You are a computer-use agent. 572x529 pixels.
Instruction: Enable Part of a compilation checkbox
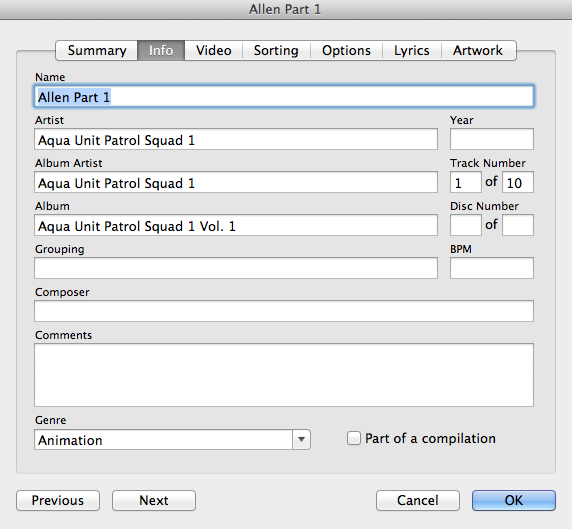[x=353, y=438]
